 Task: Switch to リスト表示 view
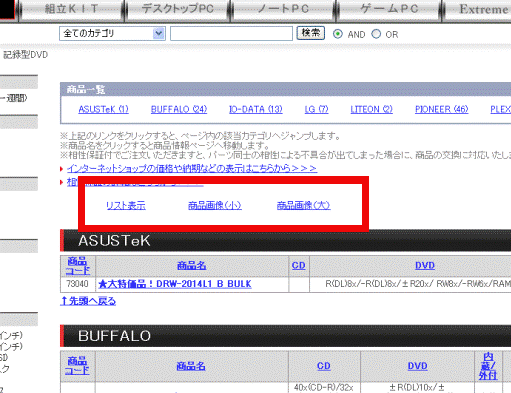[126, 205]
